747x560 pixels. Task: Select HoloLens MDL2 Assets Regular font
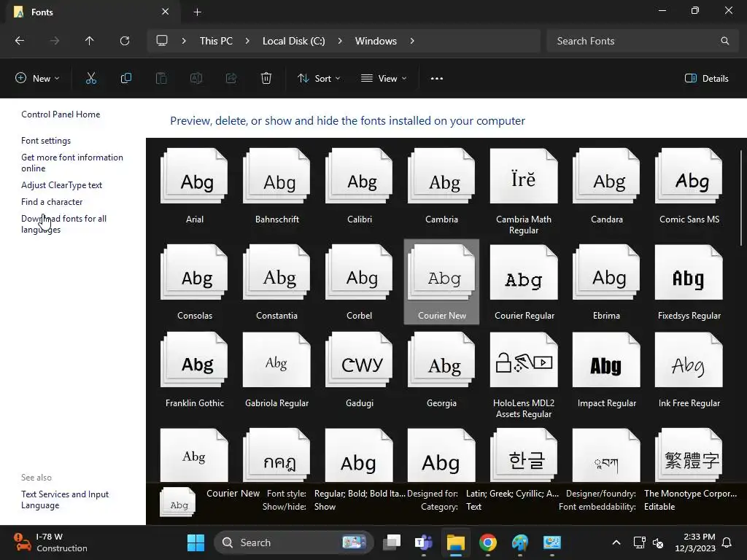click(x=524, y=376)
